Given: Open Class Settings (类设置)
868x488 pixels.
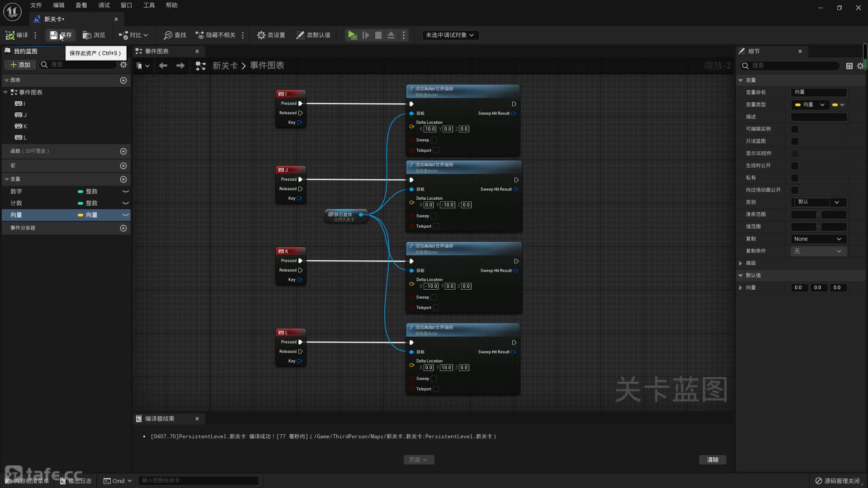Looking at the screenshot, I should [271, 35].
